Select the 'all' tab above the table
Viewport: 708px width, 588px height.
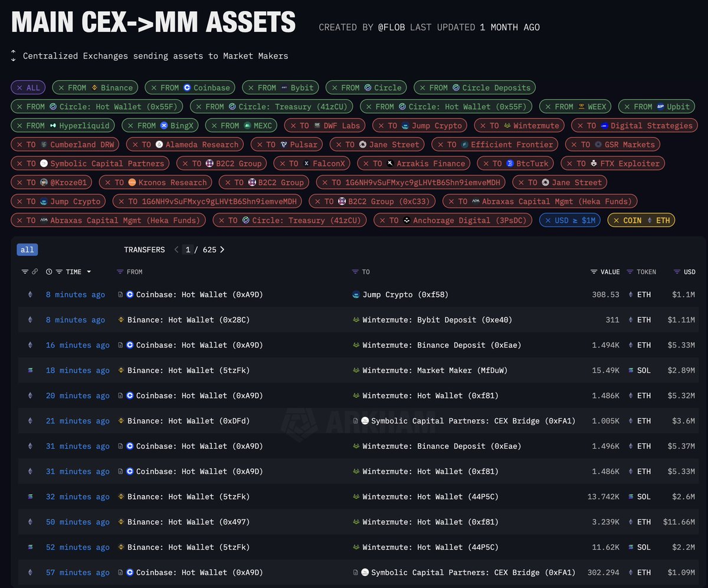[27, 249]
